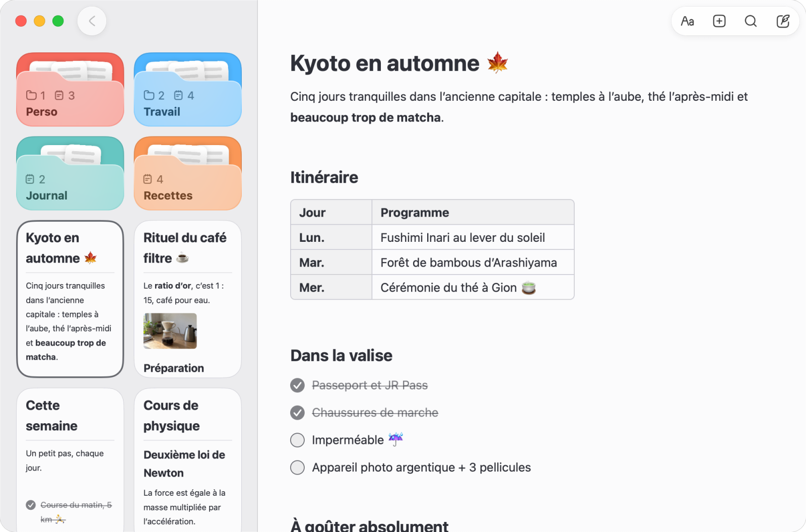806x532 pixels.
Task: Check Appareil photo argentique item
Action: pos(297,468)
